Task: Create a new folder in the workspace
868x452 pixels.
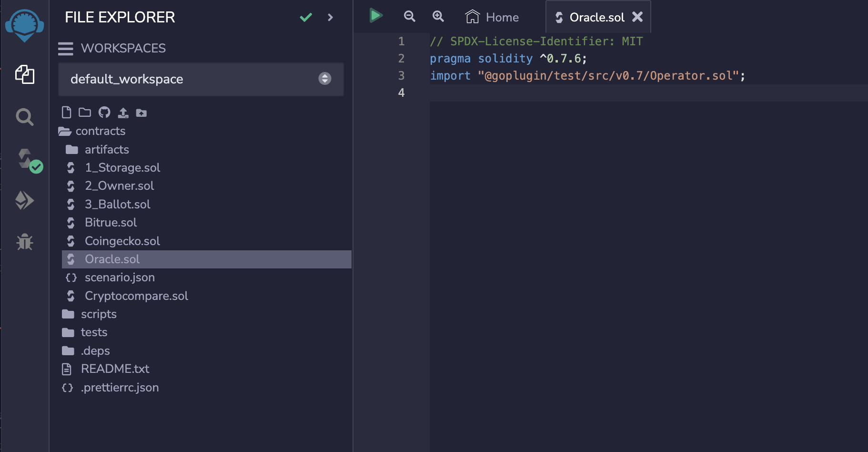Action: click(x=84, y=113)
